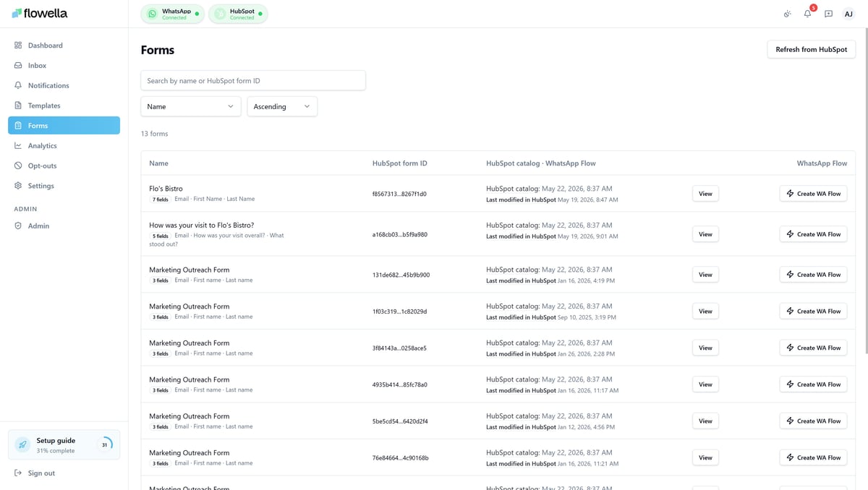Open the header chat feedback icon
The width and height of the screenshot is (868, 490).
coord(828,14)
